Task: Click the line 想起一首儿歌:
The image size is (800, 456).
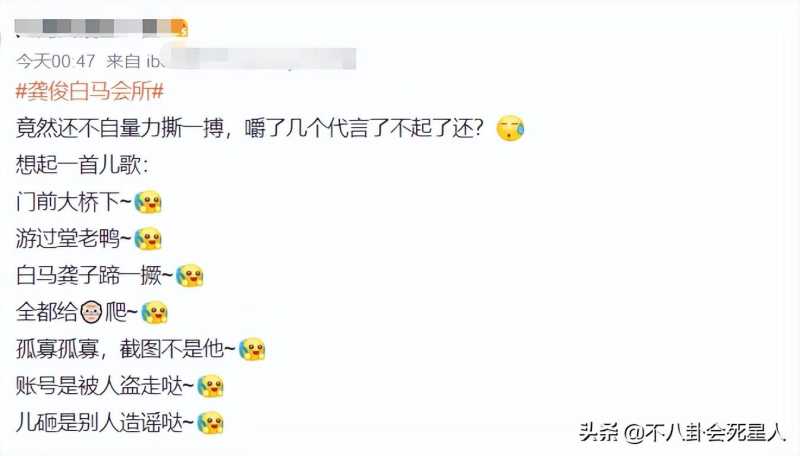Action: 82,165
